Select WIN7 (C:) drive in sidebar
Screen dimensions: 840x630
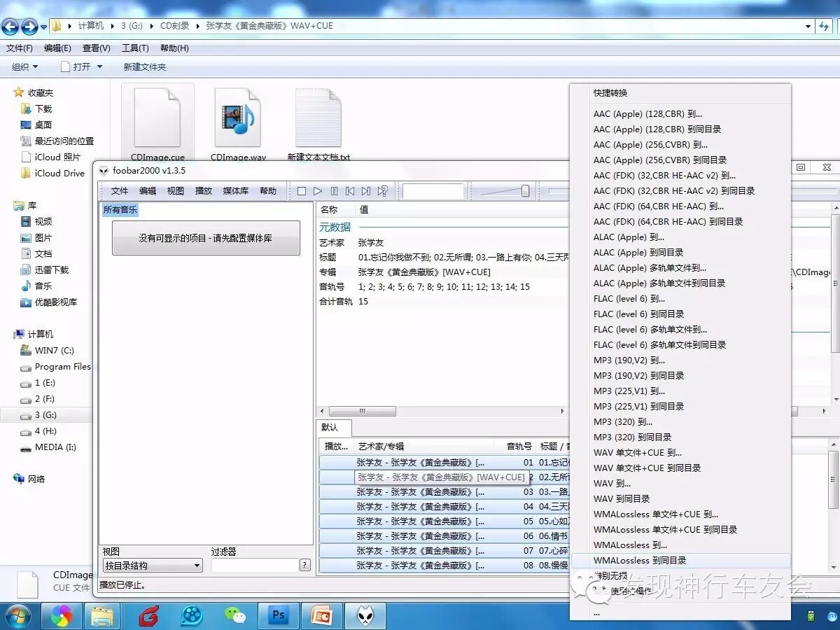(x=54, y=350)
